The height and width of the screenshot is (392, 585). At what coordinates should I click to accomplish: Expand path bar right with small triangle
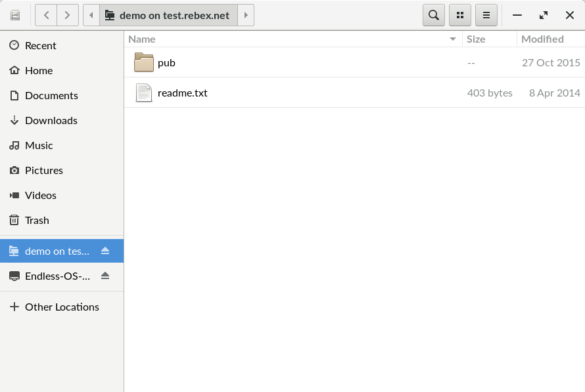pos(246,15)
